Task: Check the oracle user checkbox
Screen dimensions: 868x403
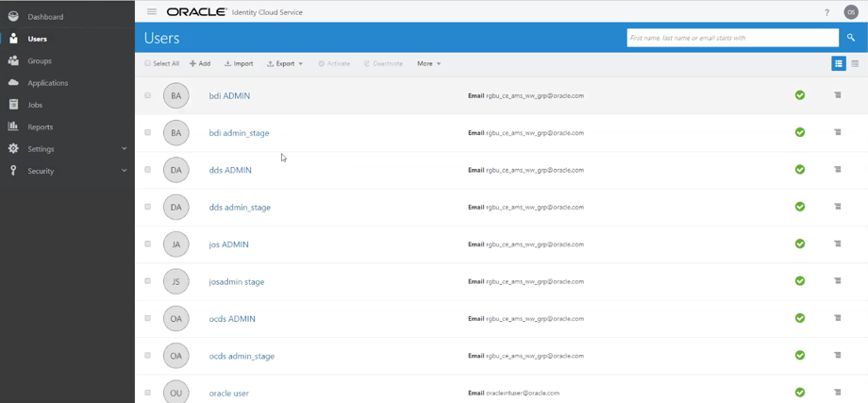Action: click(148, 392)
